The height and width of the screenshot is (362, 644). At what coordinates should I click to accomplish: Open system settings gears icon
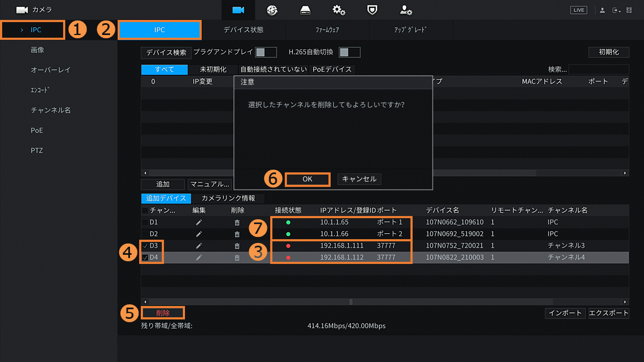339,10
